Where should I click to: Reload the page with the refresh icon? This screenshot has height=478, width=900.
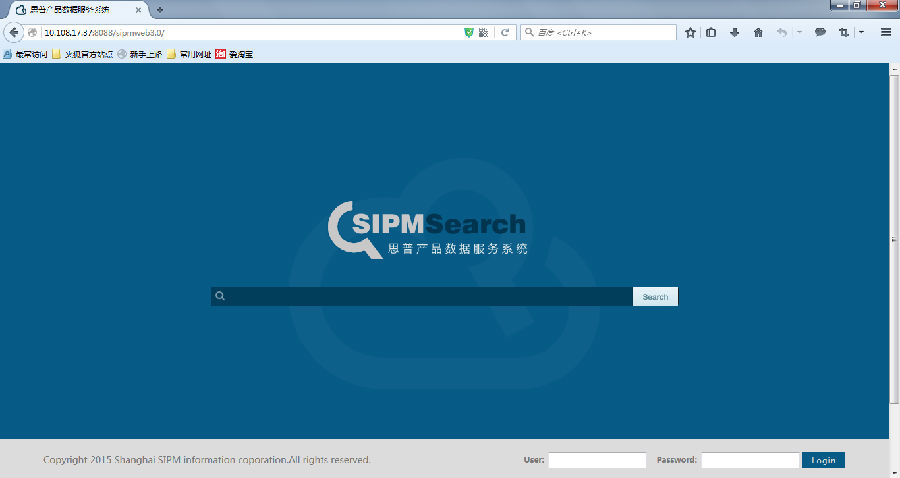coord(505,33)
